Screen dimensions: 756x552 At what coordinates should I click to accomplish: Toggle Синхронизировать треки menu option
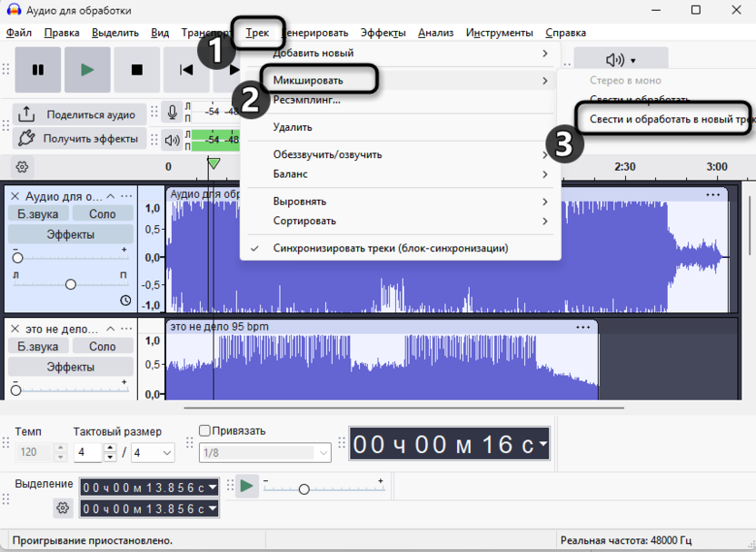point(390,248)
